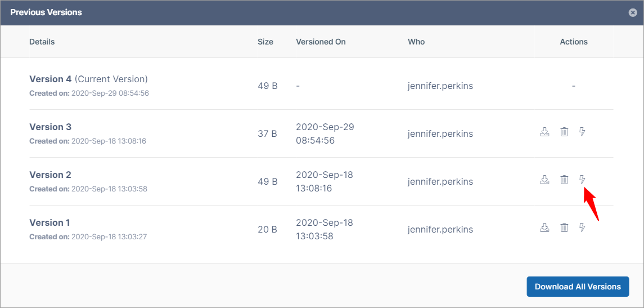Click the Version 1 title text
Image resolution: width=644 pixels, height=308 pixels.
coord(50,222)
